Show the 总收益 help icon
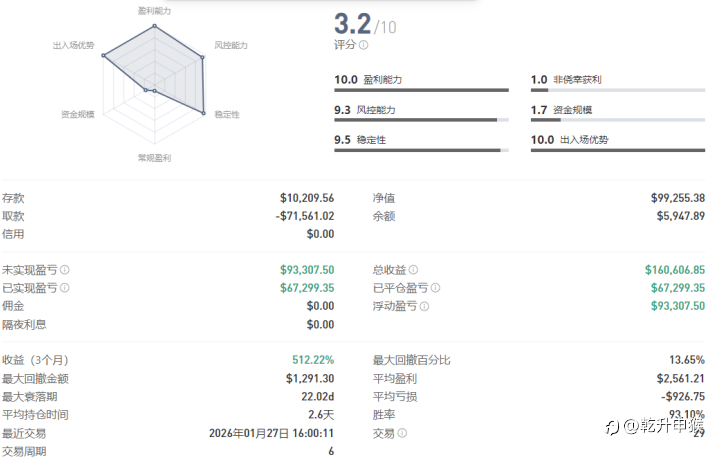The height and width of the screenshot is (458, 712). 413,270
